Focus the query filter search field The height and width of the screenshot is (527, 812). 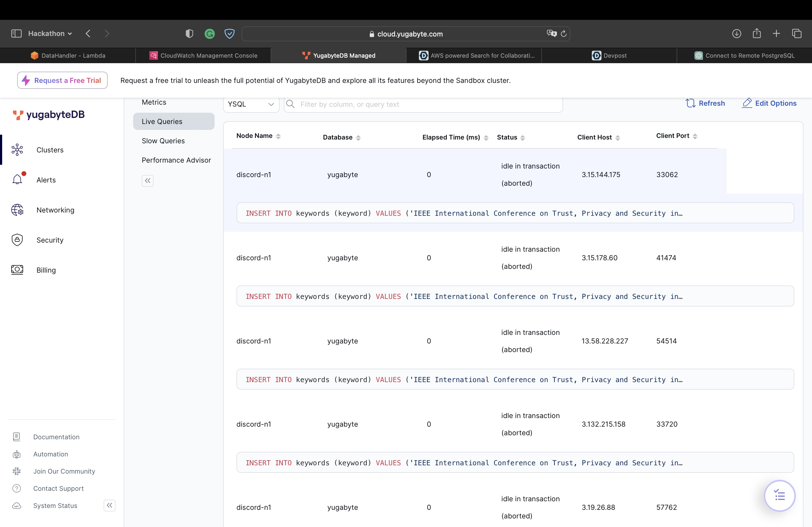tap(423, 104)
